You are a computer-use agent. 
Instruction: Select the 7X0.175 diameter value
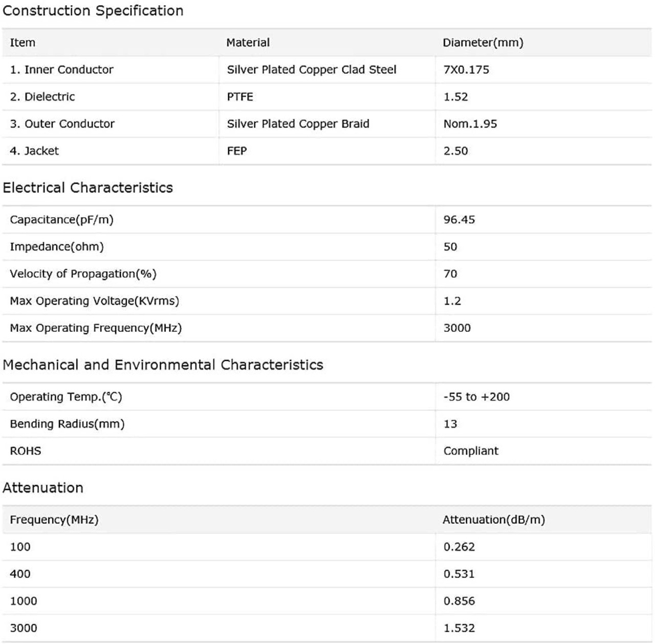466,70
